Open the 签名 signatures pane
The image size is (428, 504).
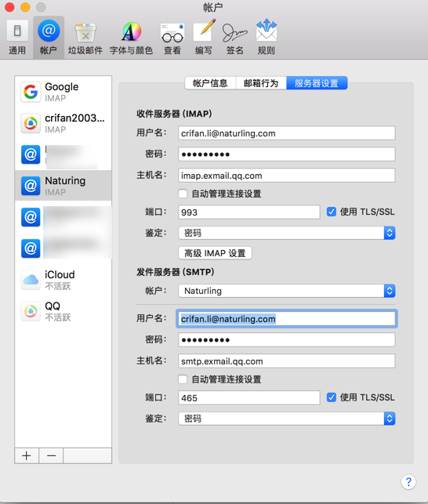(234, 38)
